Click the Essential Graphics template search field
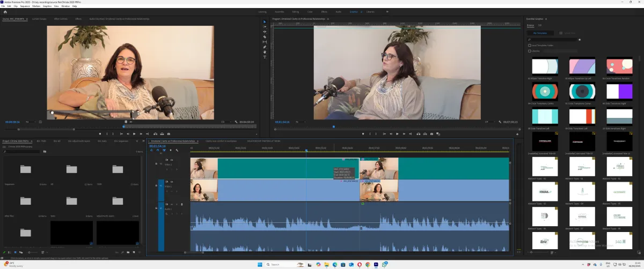The height and width of the screenshot is (269, 644). click(x=551, y=39)
